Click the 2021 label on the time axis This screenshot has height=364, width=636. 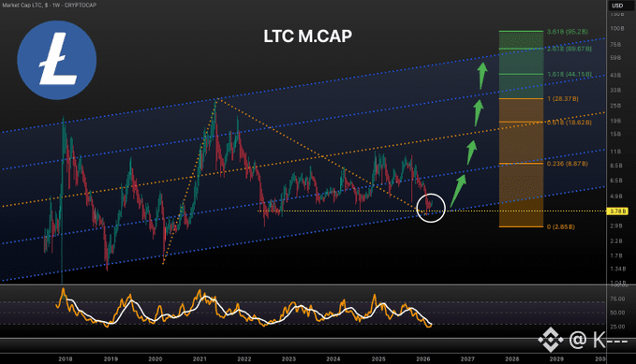(200, 359)
